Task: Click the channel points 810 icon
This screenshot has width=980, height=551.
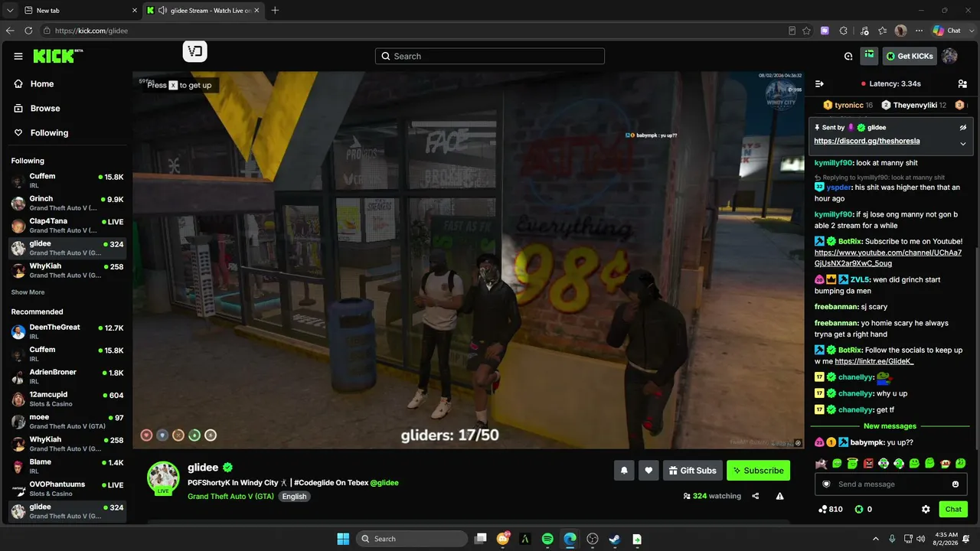Action: click(x=823, y=509)
